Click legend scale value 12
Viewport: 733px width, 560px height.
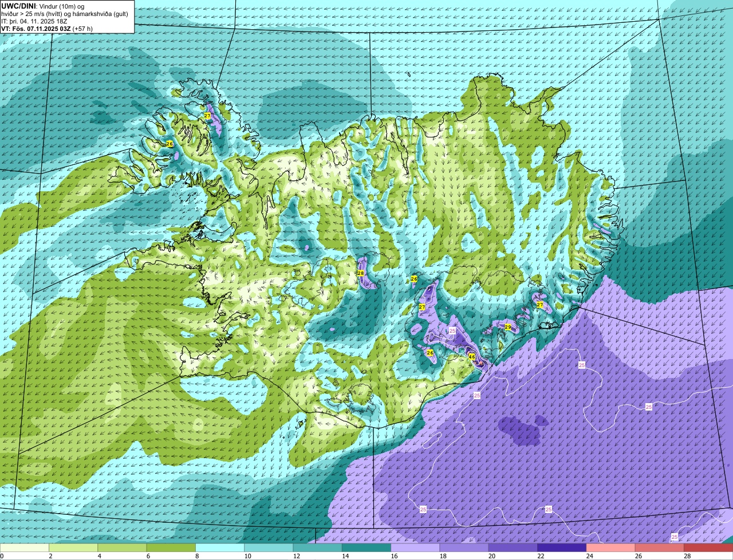point(296,556)
